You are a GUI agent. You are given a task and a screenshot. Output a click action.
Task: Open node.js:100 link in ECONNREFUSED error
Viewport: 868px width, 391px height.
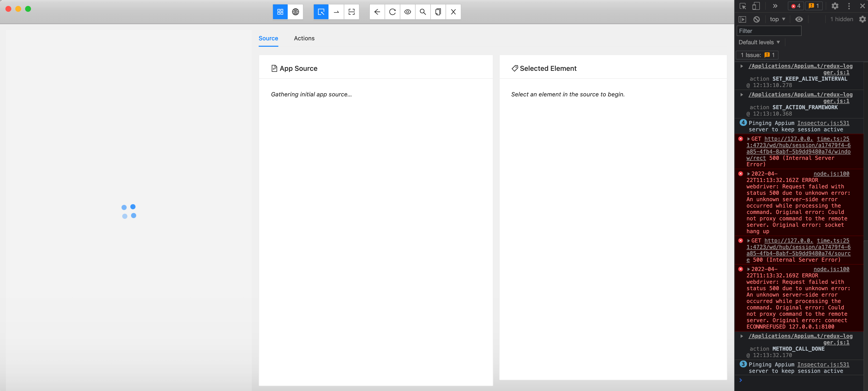(x=831, y=269)
